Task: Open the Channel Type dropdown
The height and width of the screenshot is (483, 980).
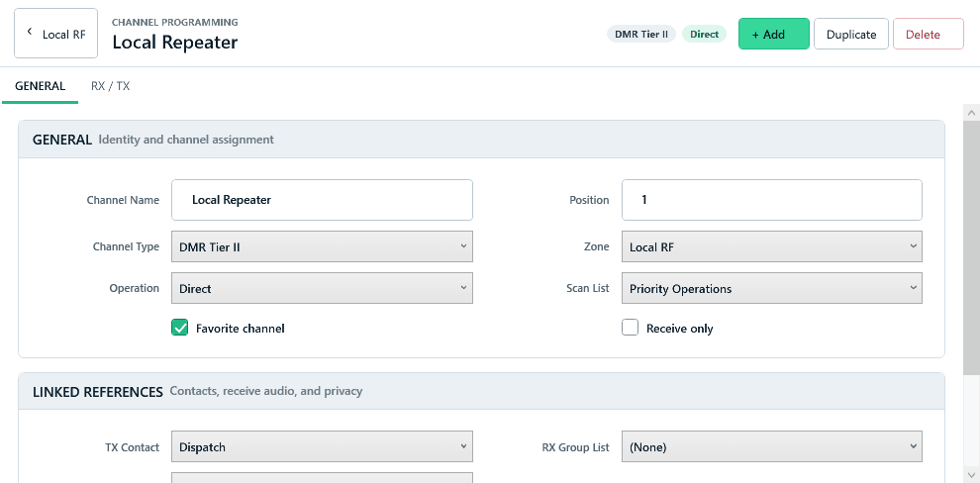Action: tap(322, 246)
